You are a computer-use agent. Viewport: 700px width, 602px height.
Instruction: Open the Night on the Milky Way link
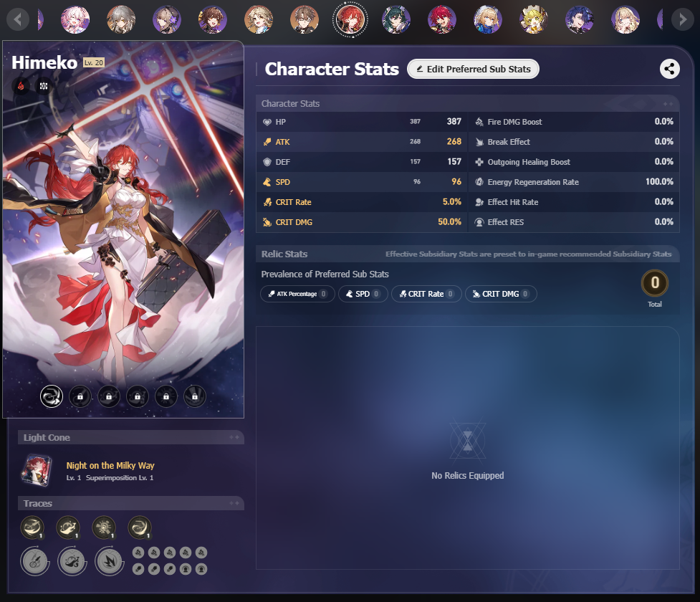[110, 465]
